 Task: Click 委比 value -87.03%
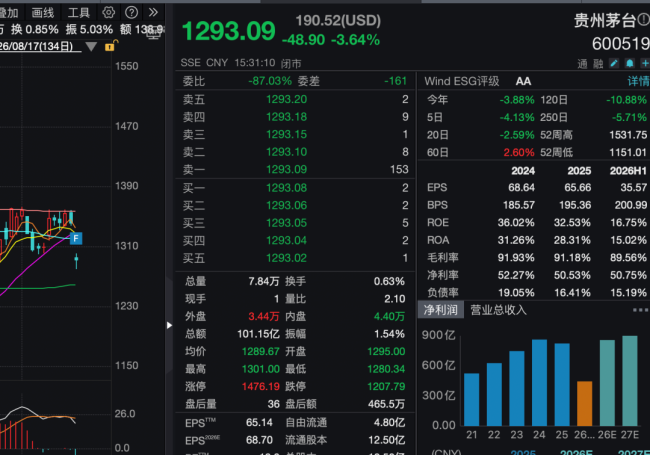270,81
